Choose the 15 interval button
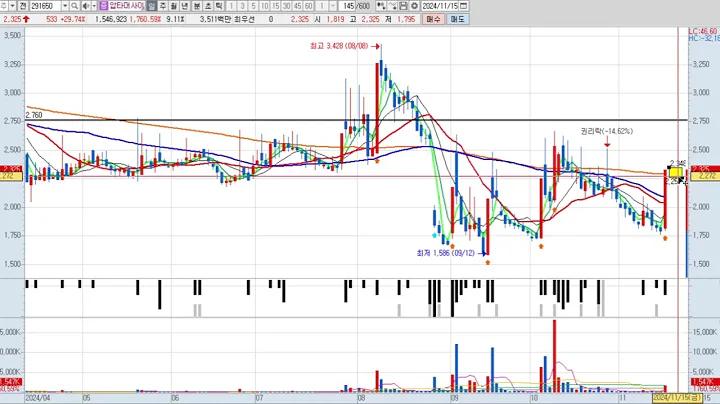The width and height of the screenshot is (720, 404). tap(275, 6)
